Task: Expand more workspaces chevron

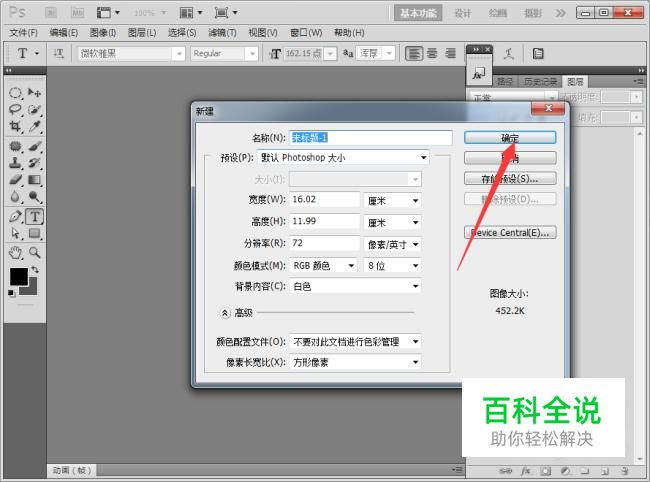Action: pos(560,13)
